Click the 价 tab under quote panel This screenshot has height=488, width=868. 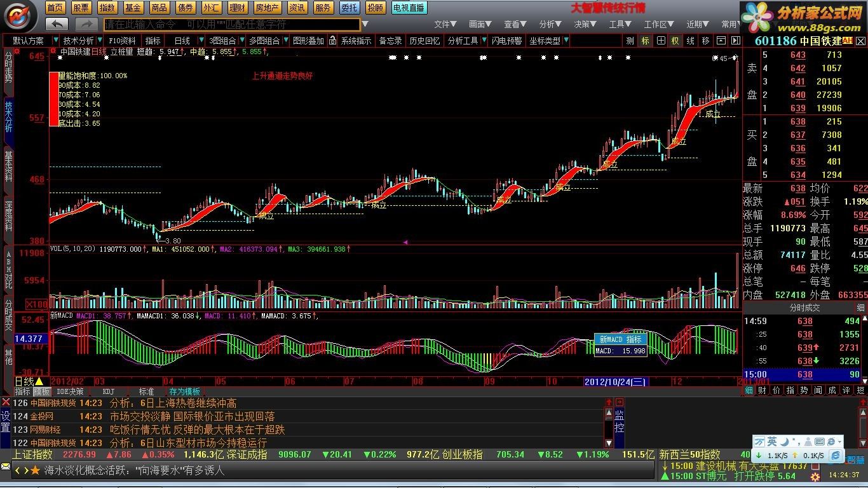[x=776, y=390]
